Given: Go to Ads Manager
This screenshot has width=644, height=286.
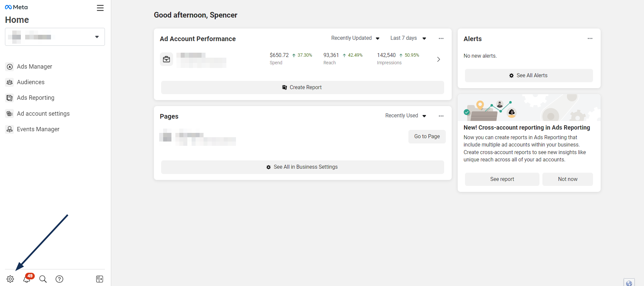Looking at the screenshot, I should [34, 67].
